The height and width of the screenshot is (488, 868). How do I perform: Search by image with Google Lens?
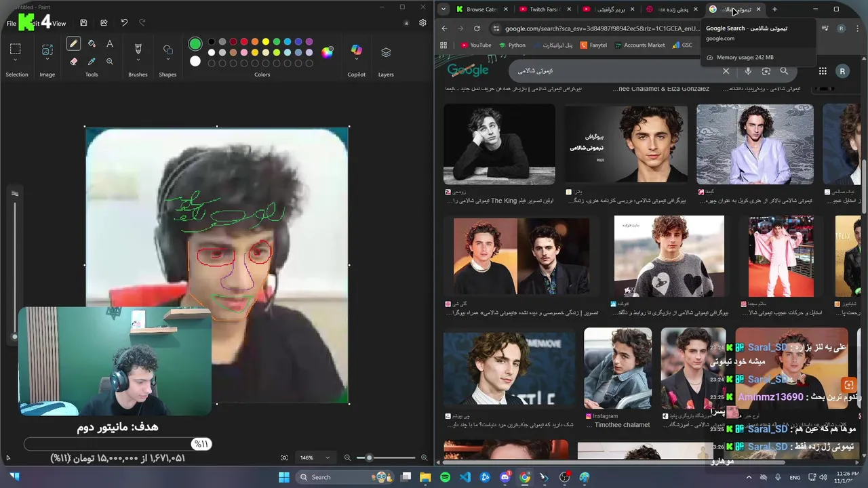tap(766, 71)
